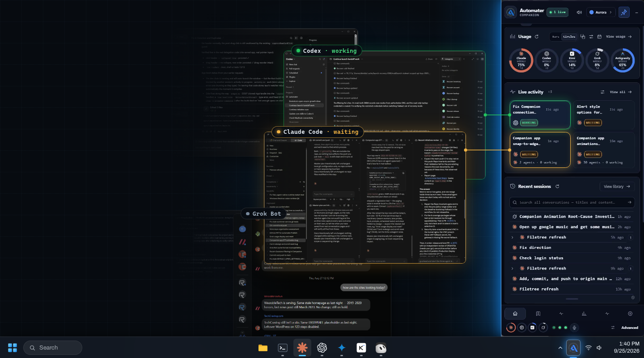Click the pop-out windows icon in Usage header

(x=583, y=37)
